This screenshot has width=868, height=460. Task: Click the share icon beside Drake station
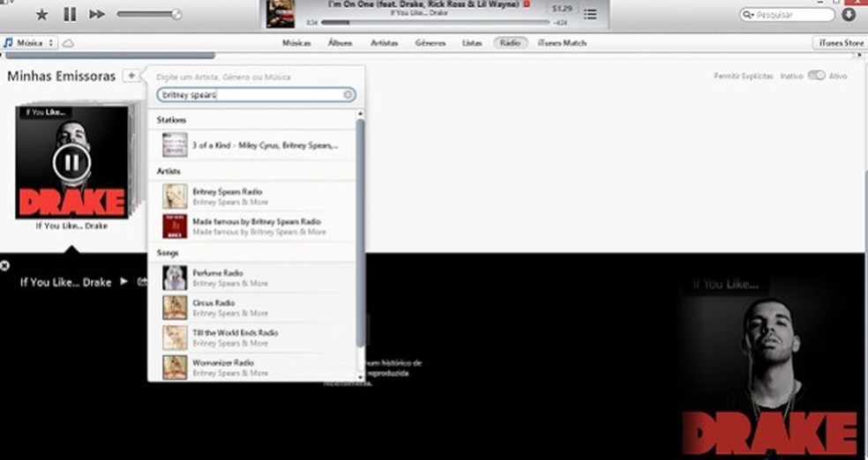(x=142, y=282)
